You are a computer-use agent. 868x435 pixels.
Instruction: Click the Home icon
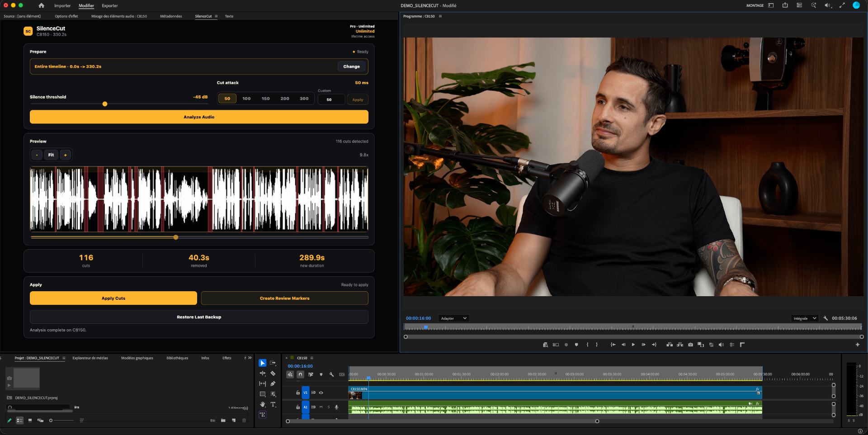[x=42, y=5]
